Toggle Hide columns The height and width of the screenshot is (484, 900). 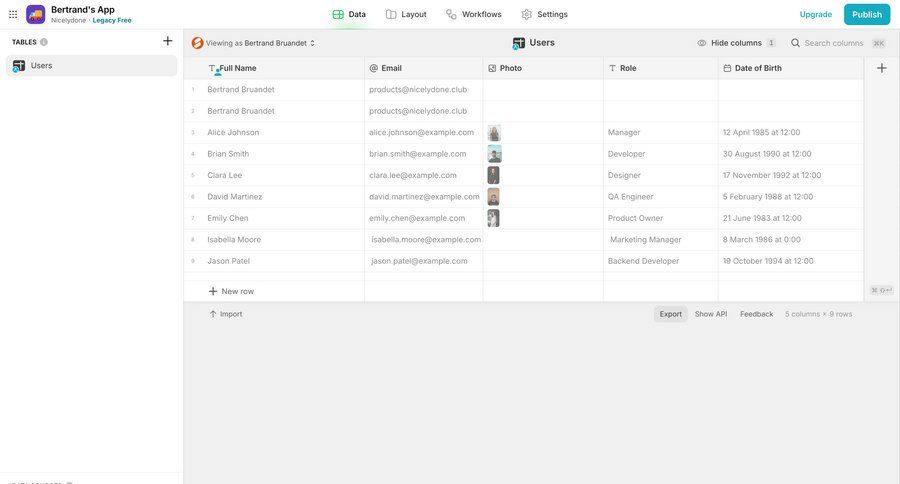736,43
